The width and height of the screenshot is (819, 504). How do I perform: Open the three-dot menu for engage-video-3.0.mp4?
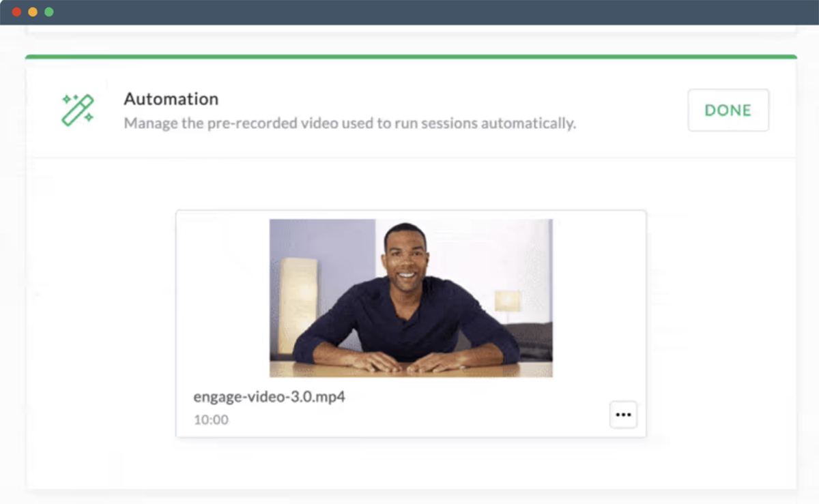623,415
